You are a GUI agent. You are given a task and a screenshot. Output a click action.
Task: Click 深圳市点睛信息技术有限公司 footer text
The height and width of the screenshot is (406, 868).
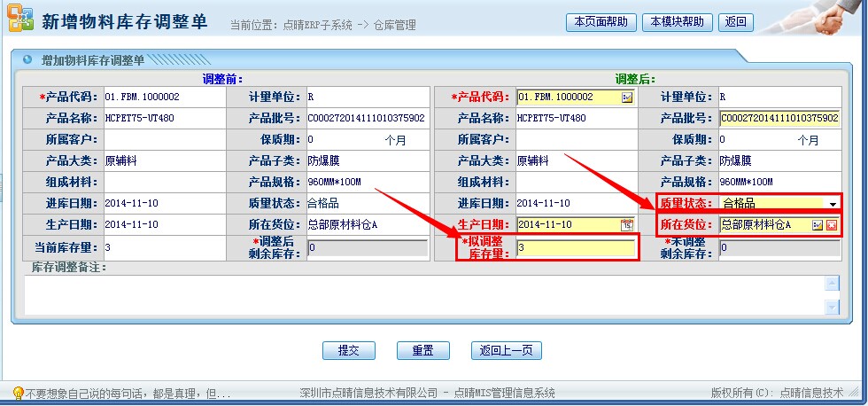pyautogui.click(x=368, y=394)
